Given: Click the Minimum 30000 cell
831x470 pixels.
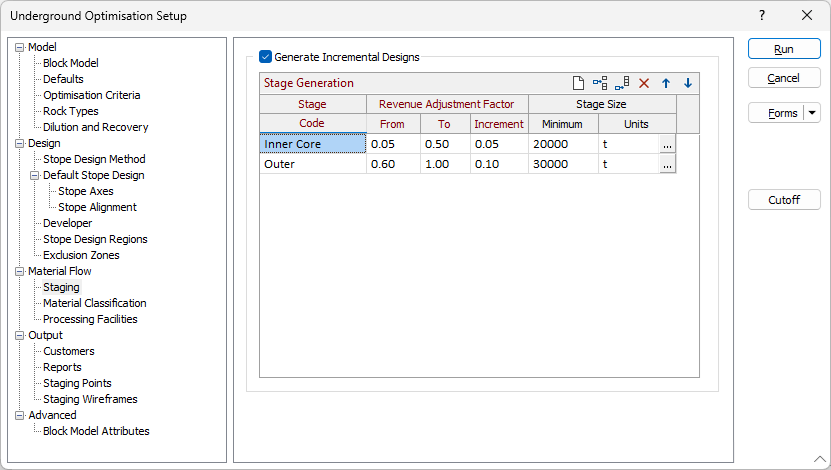Looking at the screenshot, I should (x=563, y=164).
